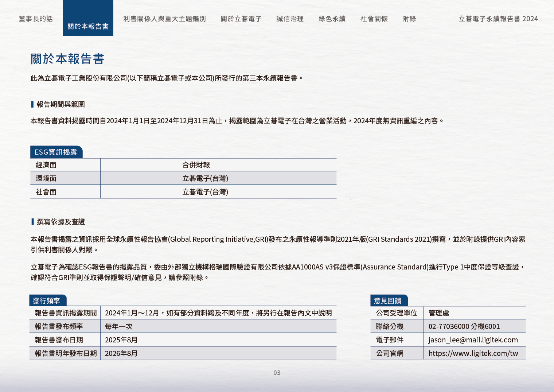
Task: Open the 董事長的話 tab
Action: (x=36, y=19)
